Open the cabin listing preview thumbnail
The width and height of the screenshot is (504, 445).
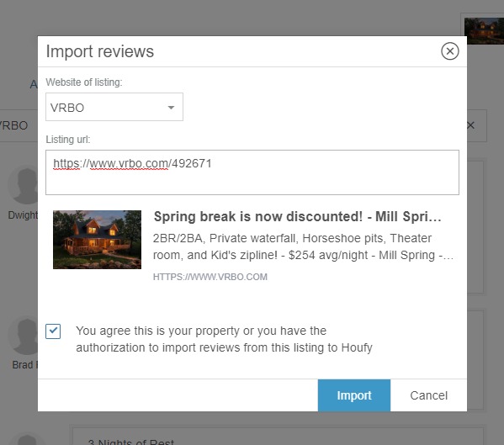(x=97, y=240)
